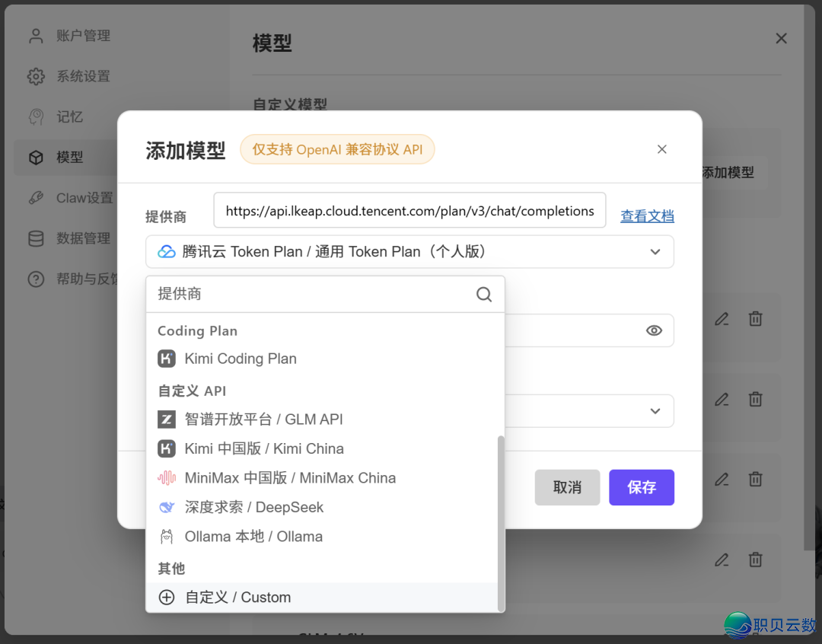
Task: Click the Kimi Coding Plan logo icon
Action: click(x=166, y=359)
